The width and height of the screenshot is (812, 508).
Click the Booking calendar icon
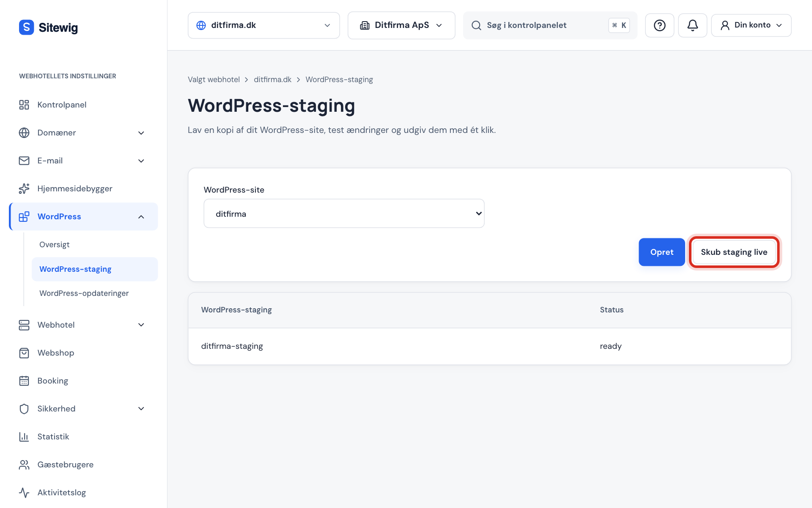24,381
